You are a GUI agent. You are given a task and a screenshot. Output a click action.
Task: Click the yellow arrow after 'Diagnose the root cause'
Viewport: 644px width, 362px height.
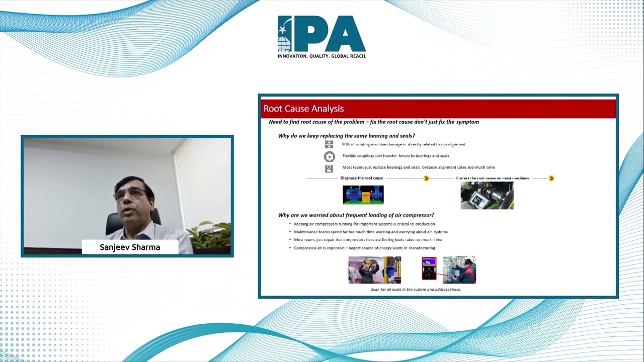pos(426,178)
